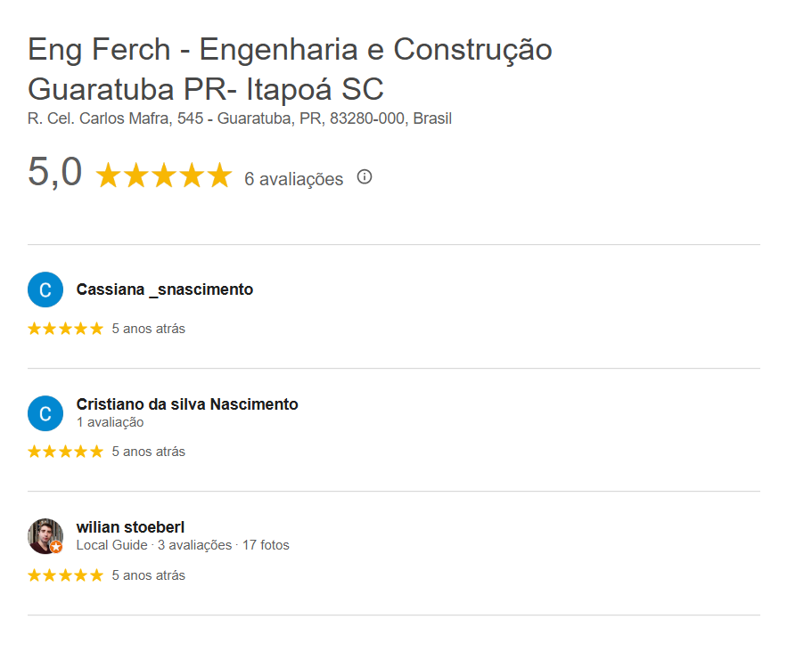812x660 pixels.
Task: Click wilian stoeberl's five-star review rating
Action: point(65,575)
